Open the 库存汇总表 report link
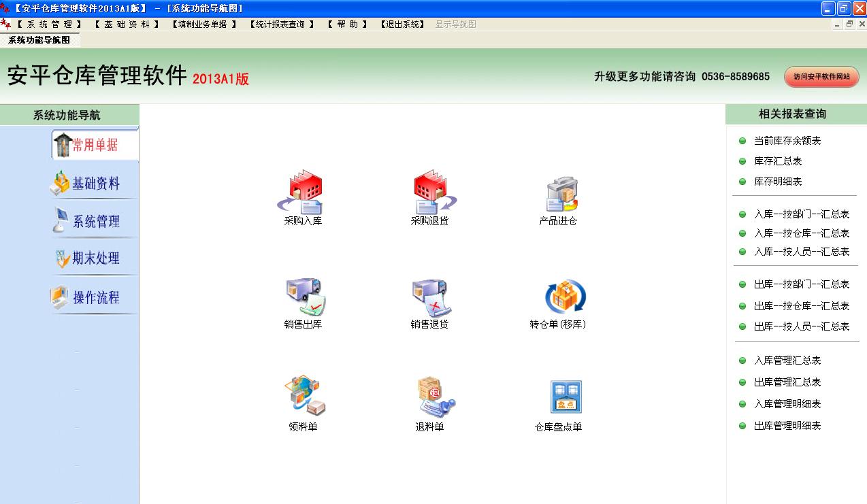Image resolution: width=867 pixels, height=504 pixels. (x=778, y=161)
